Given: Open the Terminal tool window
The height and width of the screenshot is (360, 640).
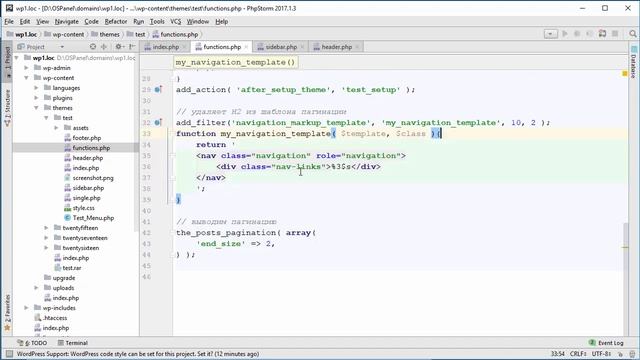Looking at the screenshot, I should (73, 343).
